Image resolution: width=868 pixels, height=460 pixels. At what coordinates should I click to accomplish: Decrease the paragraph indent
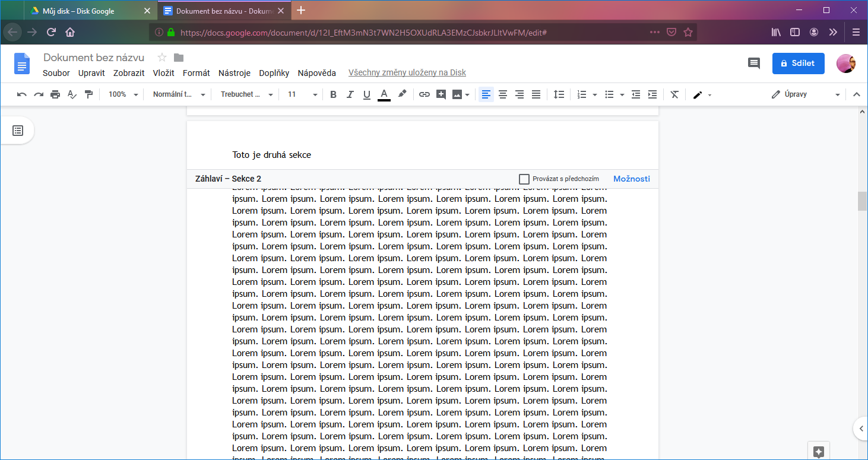pos(636,94)
